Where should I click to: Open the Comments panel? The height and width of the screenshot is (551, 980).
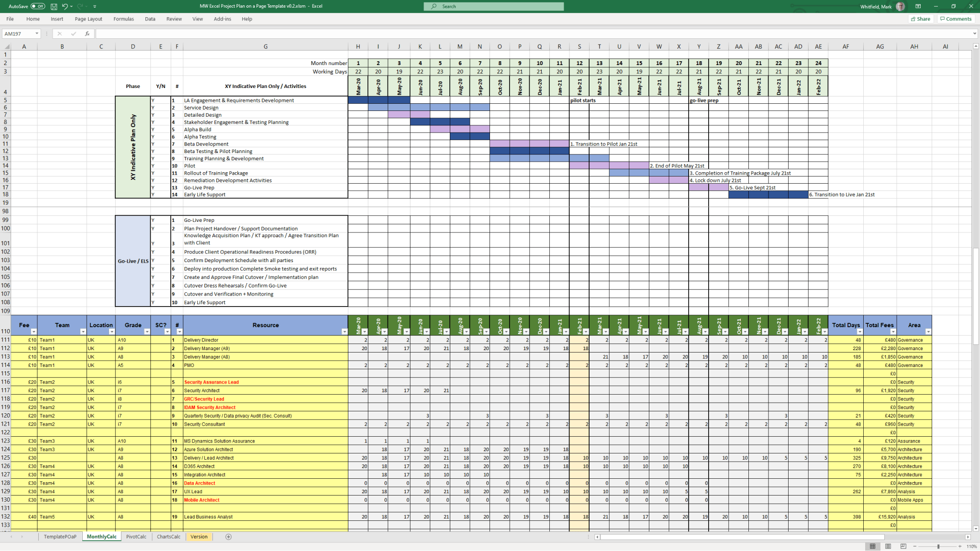(x=956, y=19)
